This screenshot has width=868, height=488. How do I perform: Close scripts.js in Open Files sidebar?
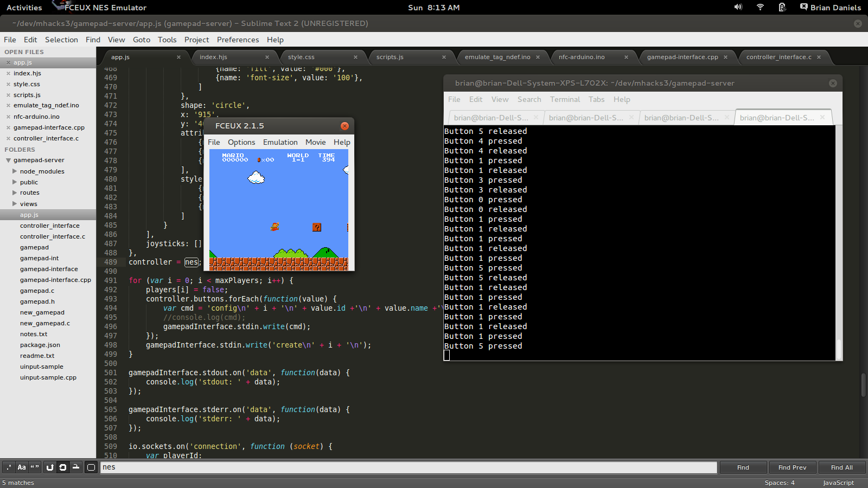8,95
